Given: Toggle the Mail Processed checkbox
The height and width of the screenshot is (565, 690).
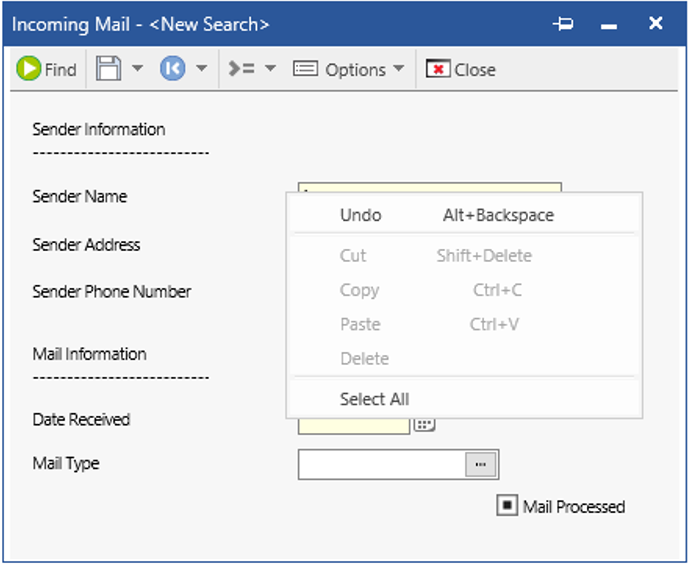Looking at the screenshot, I should point(507,505).
